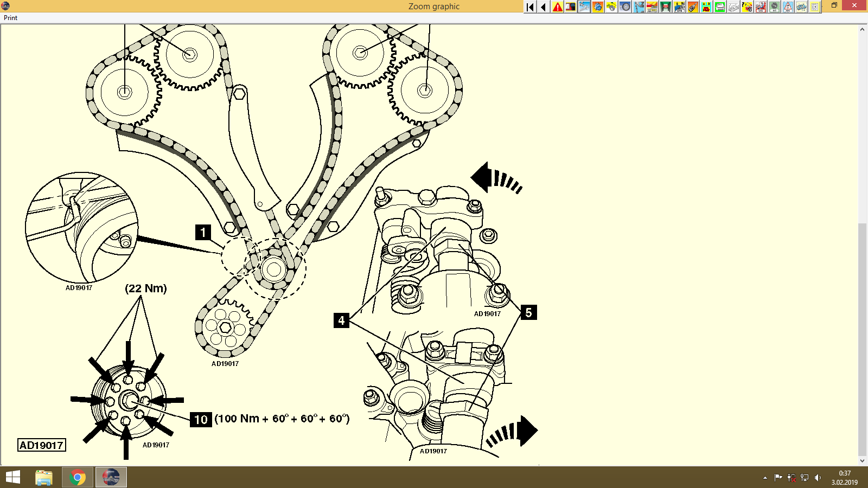Go back using the previous page arrow button
868x488 pixels.
pos(542,8)
